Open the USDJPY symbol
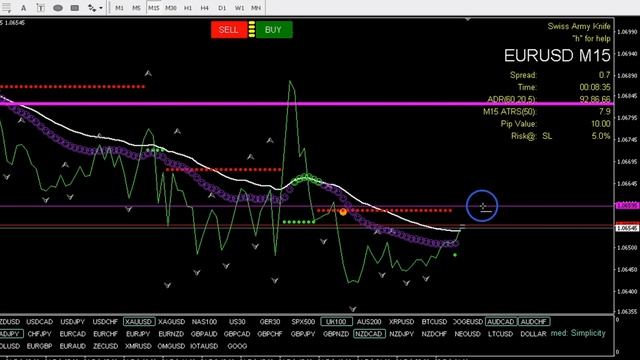The image size is (640, 360). [x=72, y=322]
